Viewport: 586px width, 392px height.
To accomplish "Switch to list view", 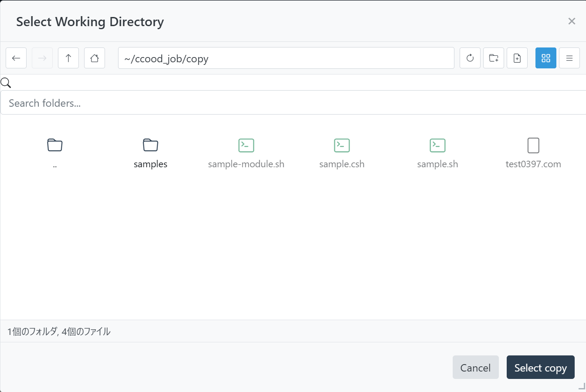I will point(569,58).
